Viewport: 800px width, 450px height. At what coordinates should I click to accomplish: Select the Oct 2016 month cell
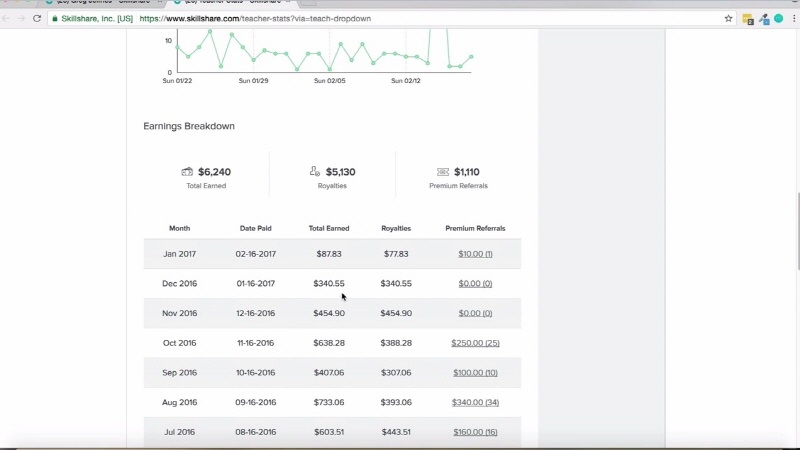point(180,343)
